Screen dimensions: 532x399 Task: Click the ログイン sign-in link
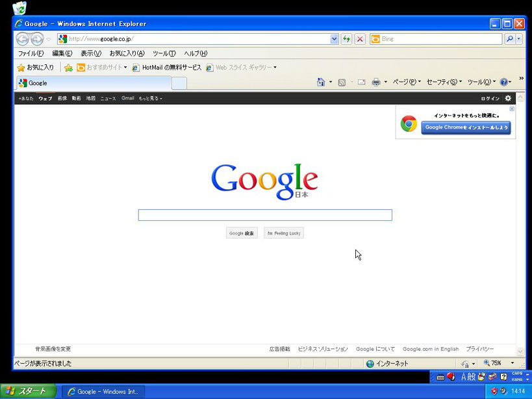pos(490,98)
